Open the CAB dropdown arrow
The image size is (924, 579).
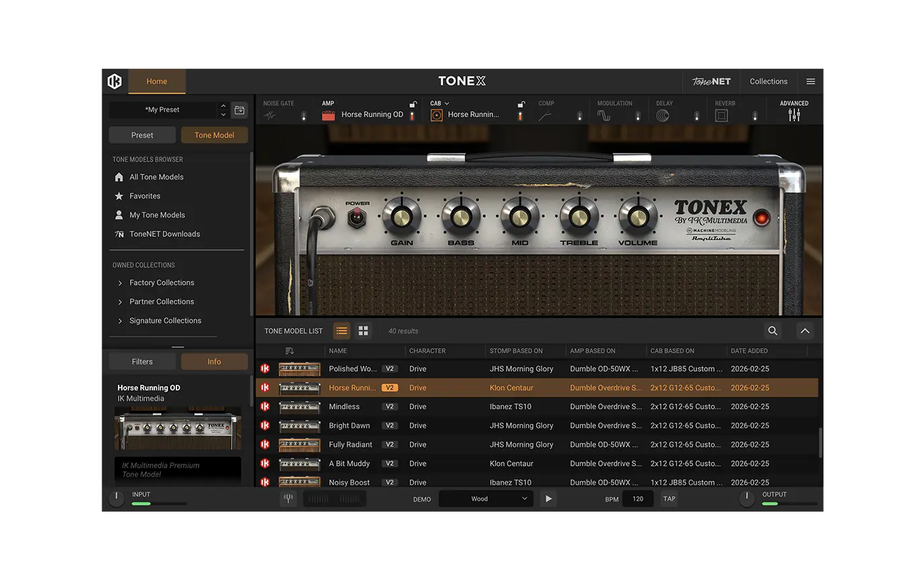447,104
